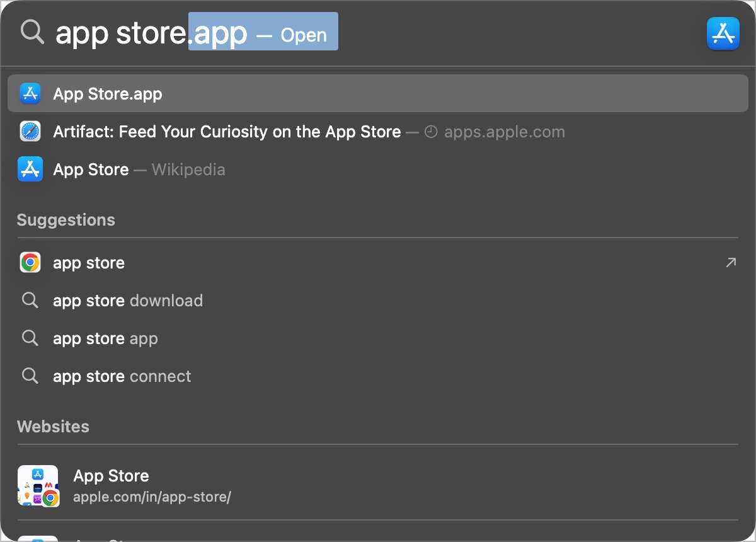Viewport: 756px width, 542px height.
Task: Click the large App Store icon in search bar
Action: pos(723,33)
